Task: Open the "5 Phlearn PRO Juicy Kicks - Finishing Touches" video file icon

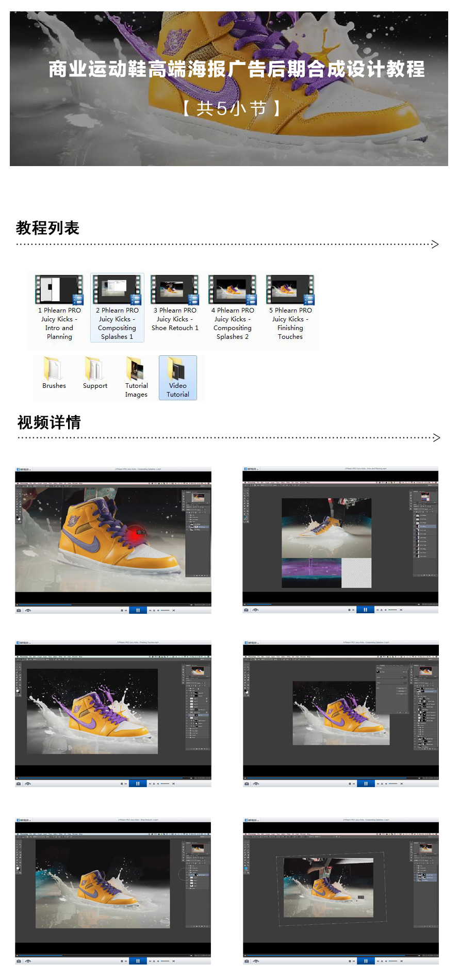Action: pos(290,289)
